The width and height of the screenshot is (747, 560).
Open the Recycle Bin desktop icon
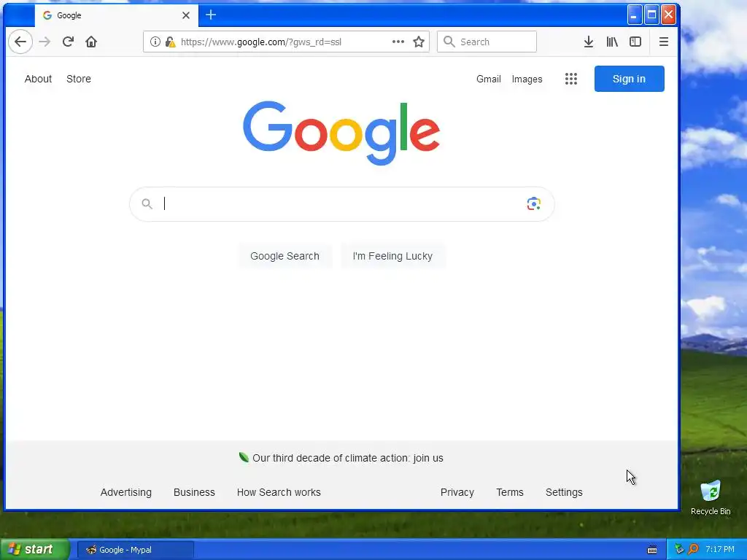(x=711, y=497)
